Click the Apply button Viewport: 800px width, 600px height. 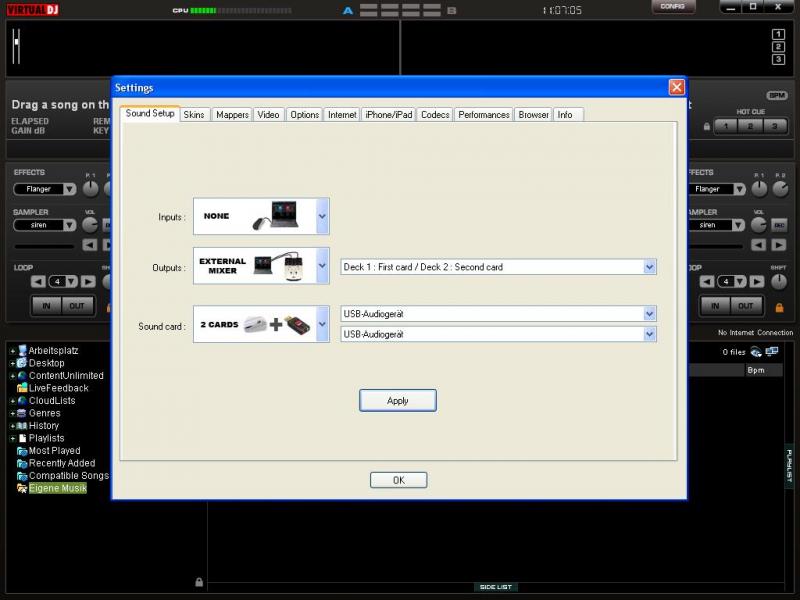click(x=398, y=401)
